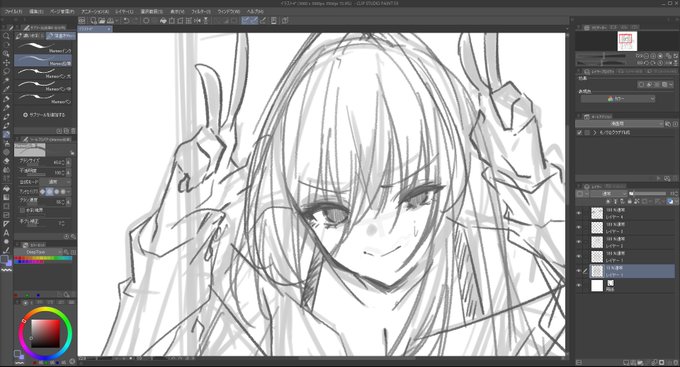This screenshot has height=367, width=680.
Task: Hide the レイヤー 3 layer
Action: 579,227
